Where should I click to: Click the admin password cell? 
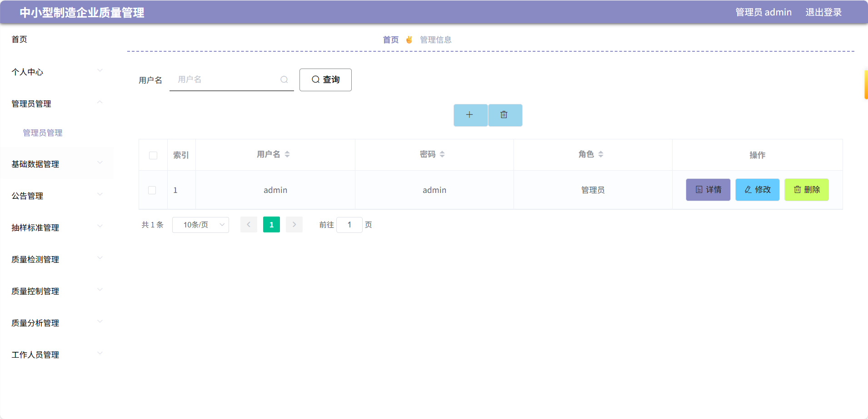[x=434, y=190]
